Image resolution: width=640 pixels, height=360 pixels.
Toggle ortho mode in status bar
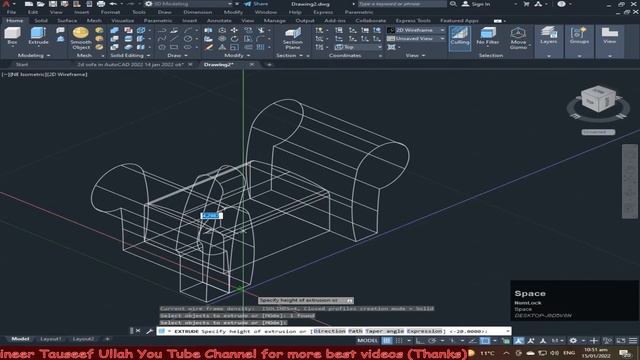[420, 340]
